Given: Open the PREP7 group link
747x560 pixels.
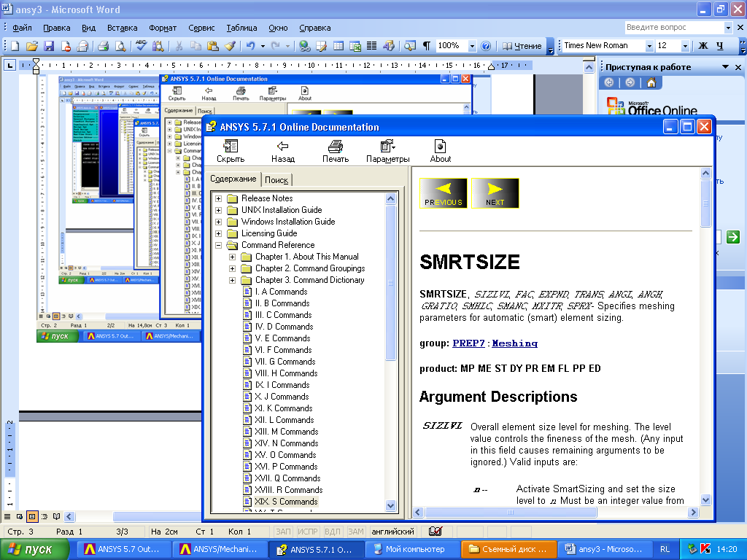Looking at the screenshot, I should [x=468, y=343].
